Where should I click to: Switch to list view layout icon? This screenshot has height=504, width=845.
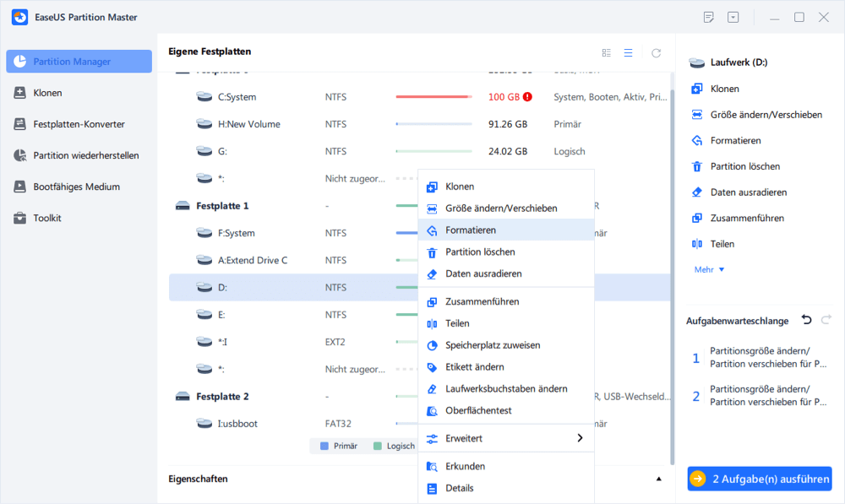(x=628, y=53)
